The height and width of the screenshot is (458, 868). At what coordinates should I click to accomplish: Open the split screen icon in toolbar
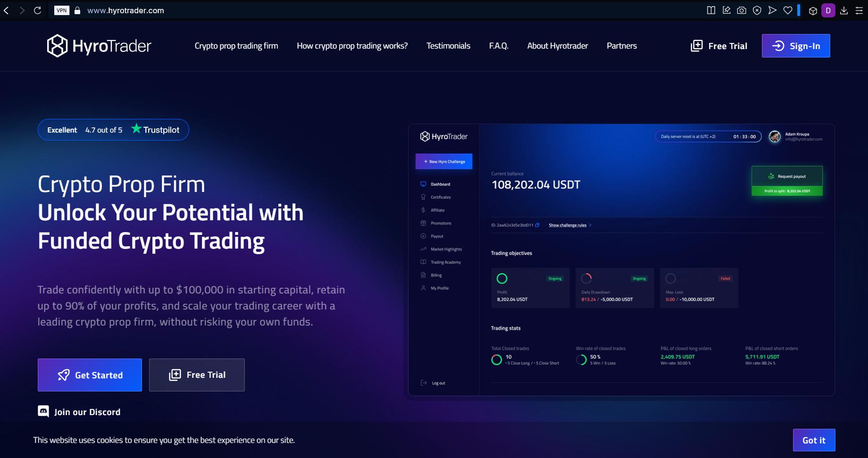click(x=711, y=10)
